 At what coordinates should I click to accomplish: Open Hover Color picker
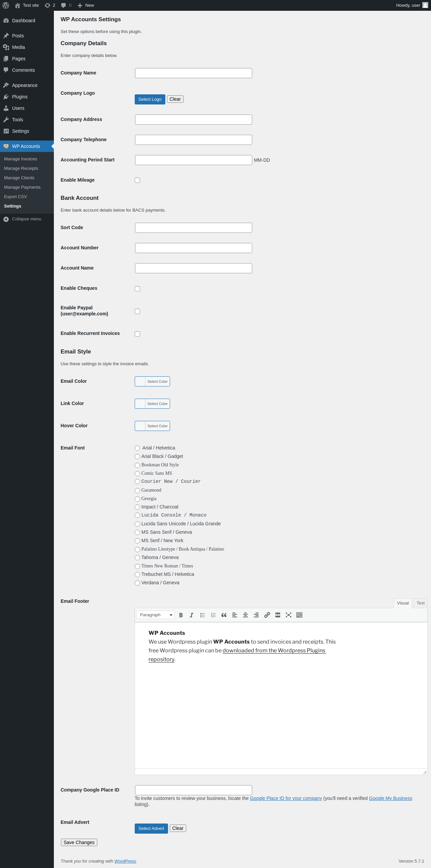coord(152,426)
